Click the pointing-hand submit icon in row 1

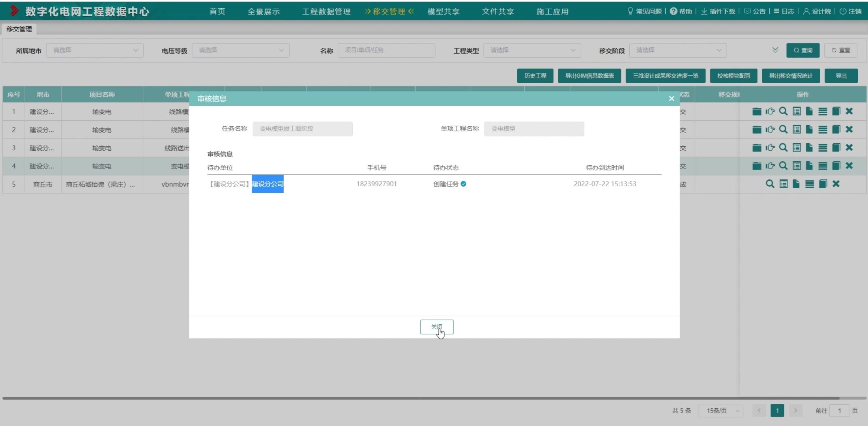click(770, 111)
